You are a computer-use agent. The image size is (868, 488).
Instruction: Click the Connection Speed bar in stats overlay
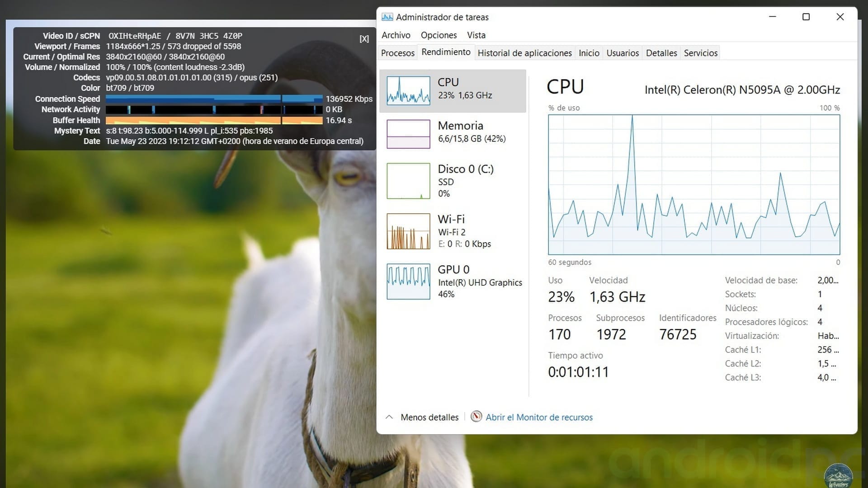pos(214,99)
